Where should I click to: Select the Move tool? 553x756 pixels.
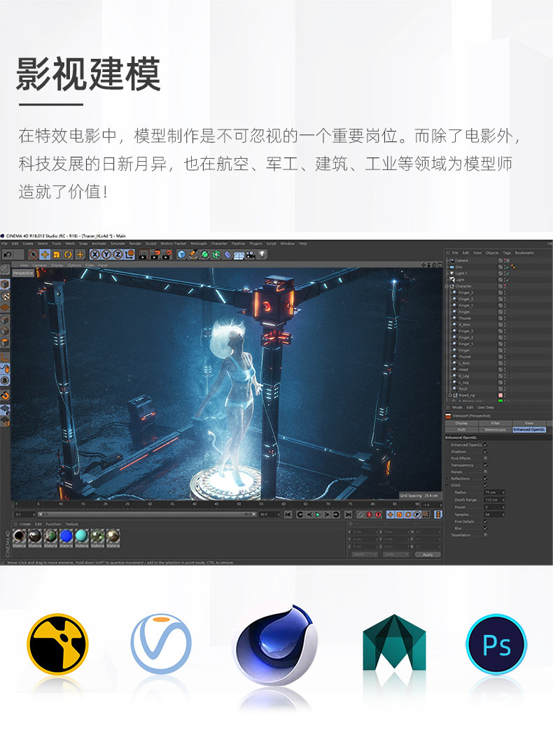coord(45,254)
